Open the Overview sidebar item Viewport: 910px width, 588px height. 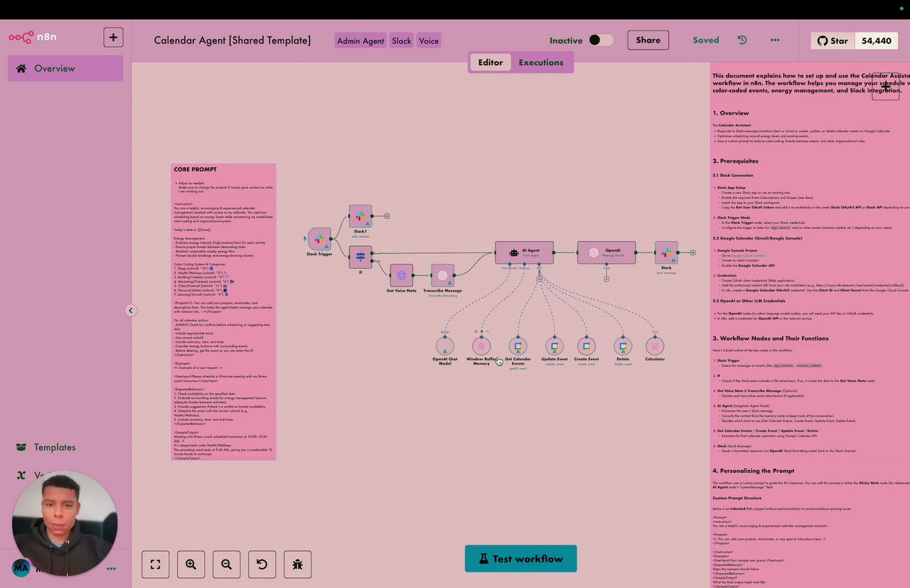(x=65, y=68)
